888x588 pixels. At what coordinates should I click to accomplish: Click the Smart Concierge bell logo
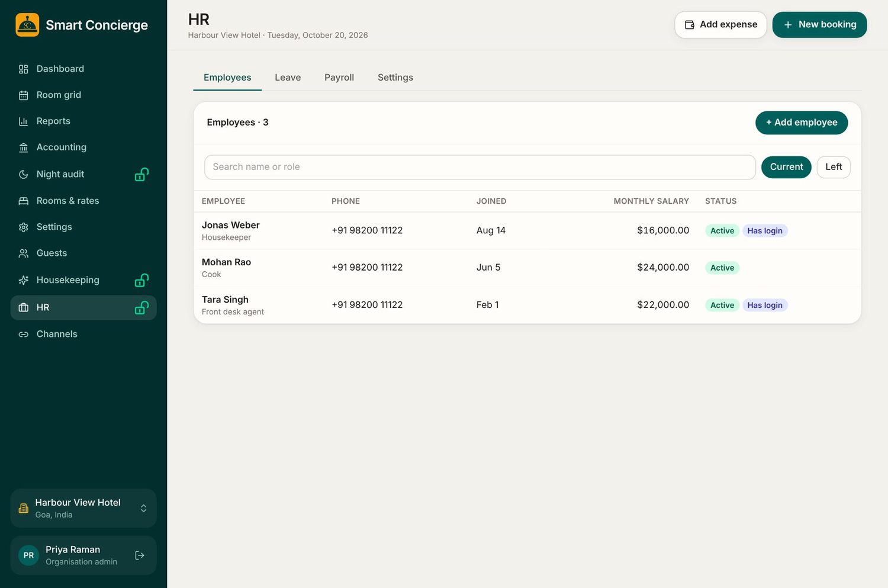coord(27,25)
